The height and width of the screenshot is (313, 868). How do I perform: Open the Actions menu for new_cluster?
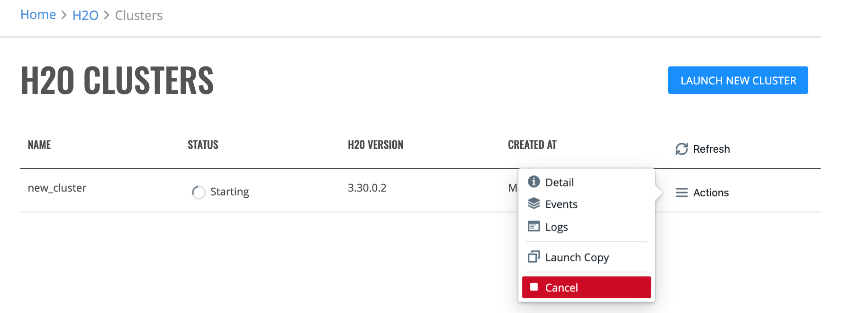[x=702, y=193]
